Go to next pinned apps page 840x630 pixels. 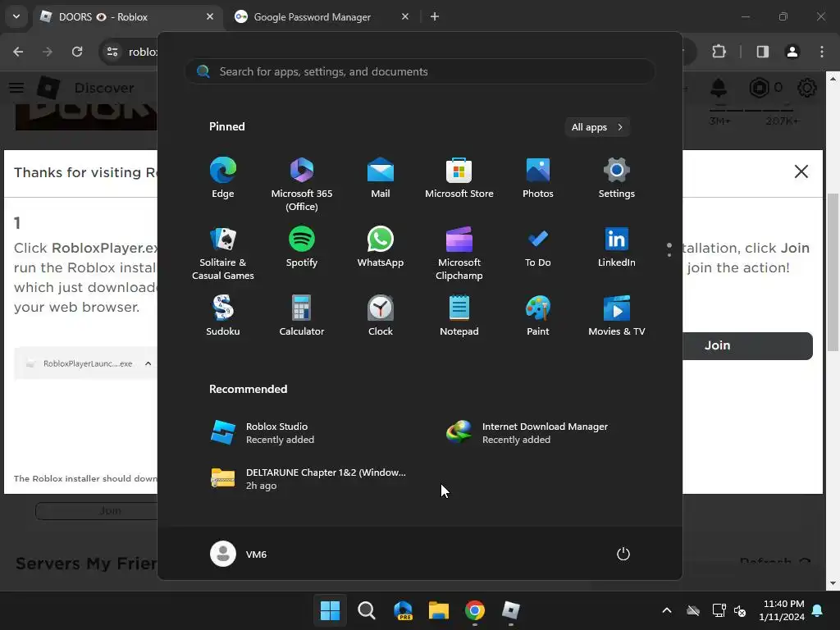669,254
